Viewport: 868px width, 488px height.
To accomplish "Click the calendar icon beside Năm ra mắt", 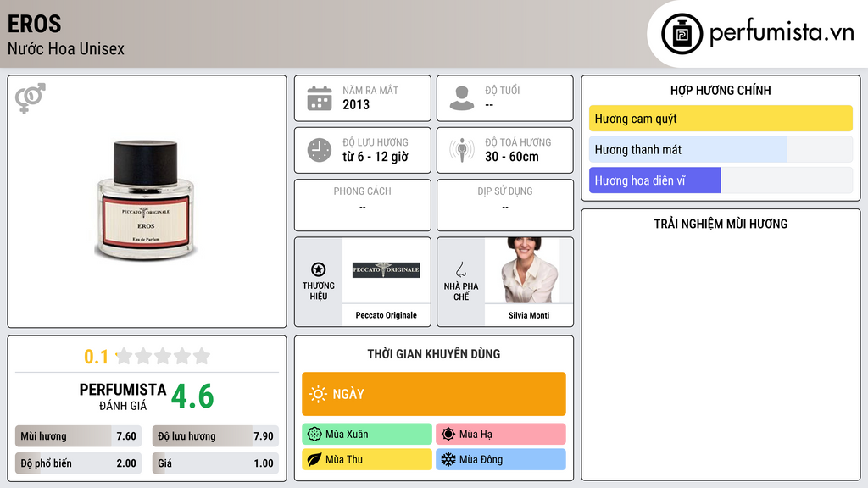I will pyautogui.click(x=320, y=98).
